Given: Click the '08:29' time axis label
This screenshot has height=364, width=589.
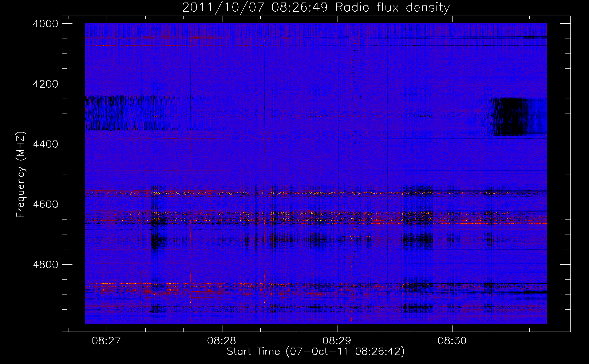Looking at the screenshot, I should click(337, 341).
